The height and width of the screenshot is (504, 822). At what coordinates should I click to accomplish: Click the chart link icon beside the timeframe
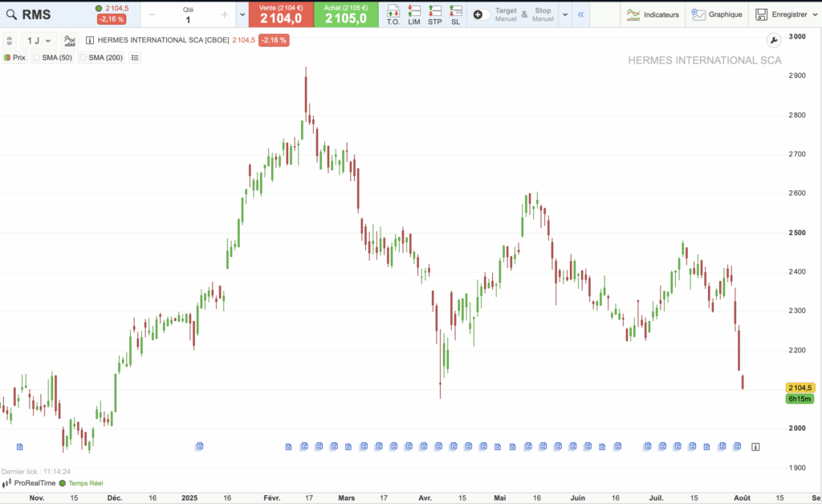click(9, 41)
